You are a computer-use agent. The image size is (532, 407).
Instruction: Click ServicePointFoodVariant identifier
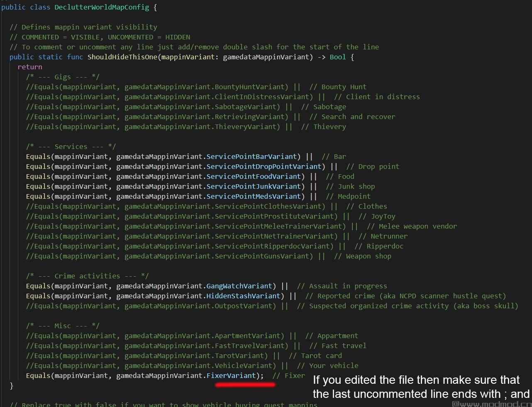tap(254, 176)
